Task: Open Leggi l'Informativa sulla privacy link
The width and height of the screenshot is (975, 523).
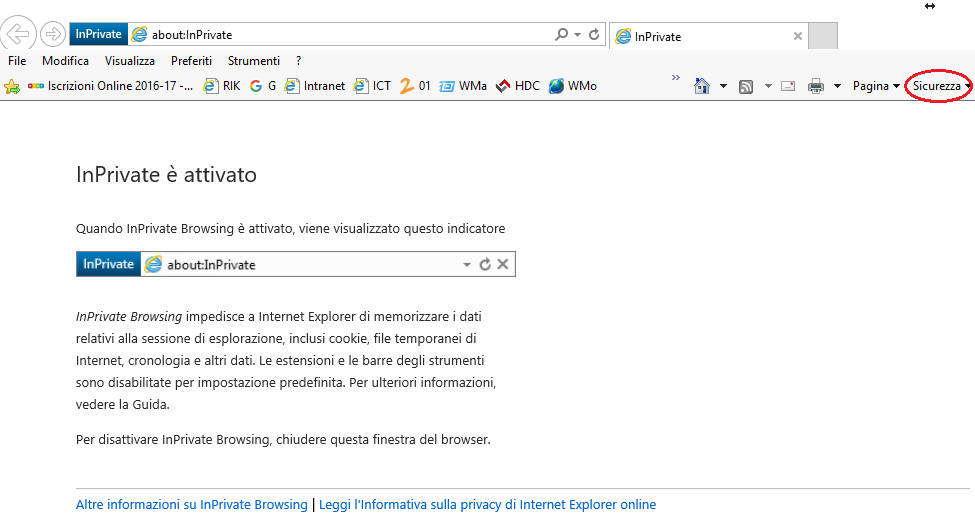Action: click(x=488, y=504)
